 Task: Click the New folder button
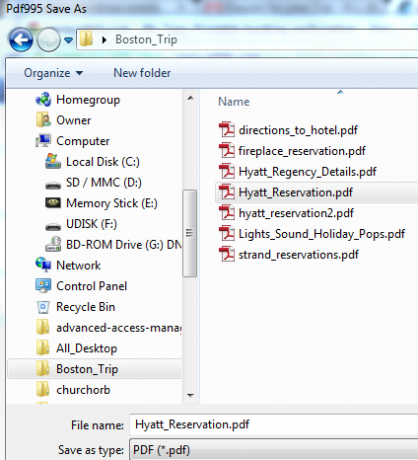click(x=142, y=73)
